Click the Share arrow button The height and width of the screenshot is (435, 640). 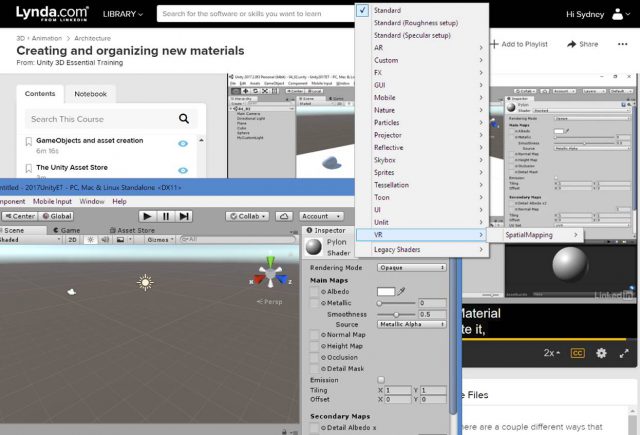point(582,44)
